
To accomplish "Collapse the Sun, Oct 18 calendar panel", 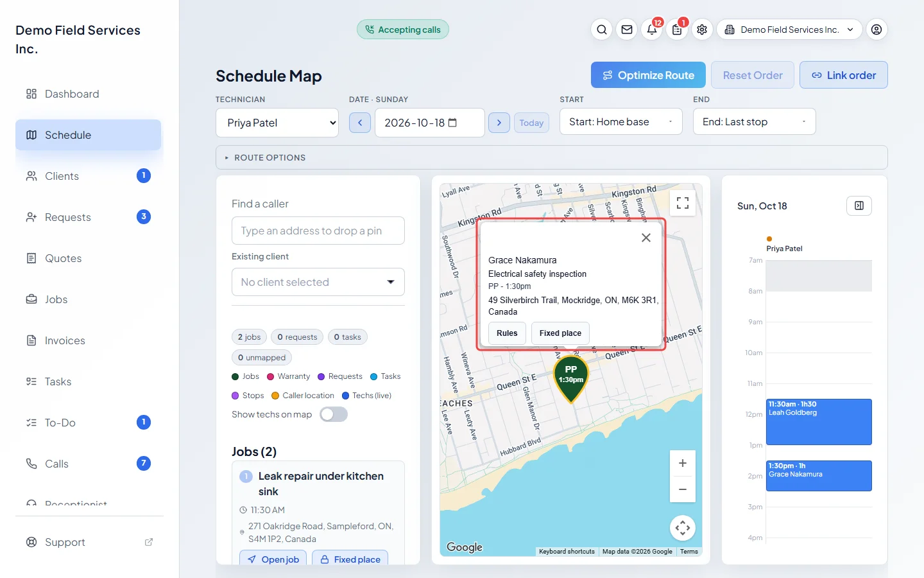I will tap(859, 206).
